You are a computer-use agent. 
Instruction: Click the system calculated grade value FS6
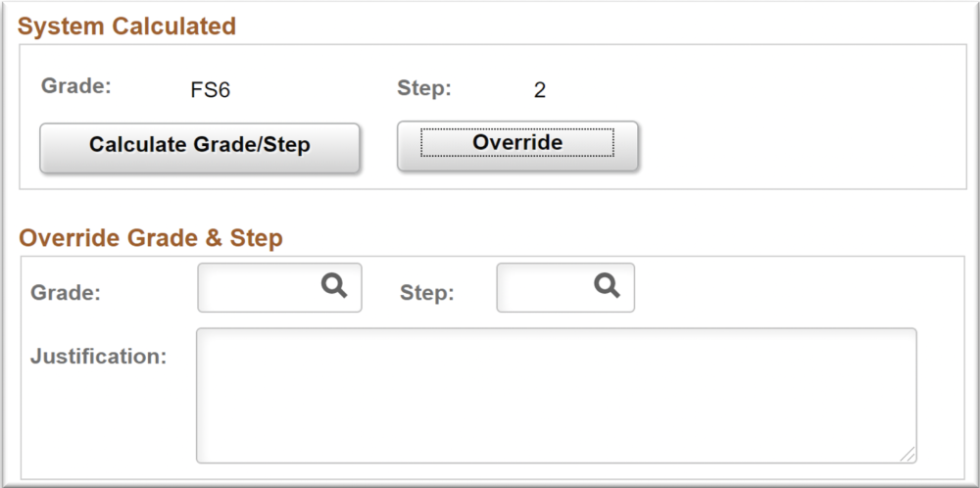pyautogui.click(x=211, y=91)
